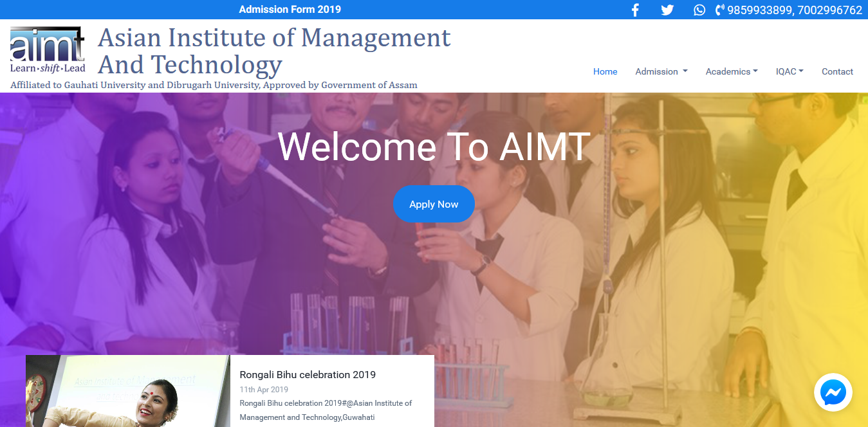Go to the Home menu item
The image size is (868, 427).
pyautogui.click(x=605, y=71)
